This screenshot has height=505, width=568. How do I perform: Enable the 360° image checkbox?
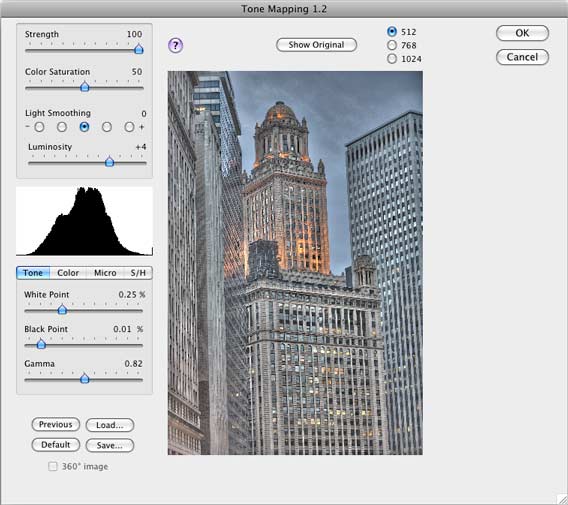53,466
